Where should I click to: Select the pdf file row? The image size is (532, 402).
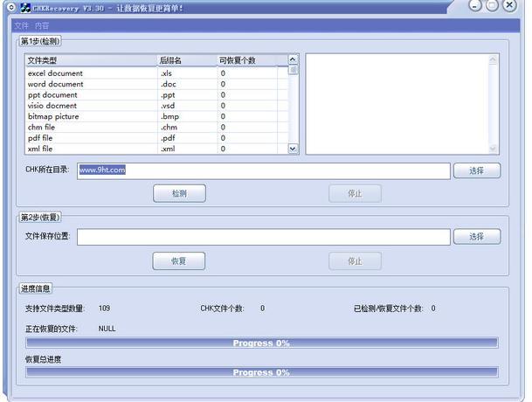click(x=156, y=138)
